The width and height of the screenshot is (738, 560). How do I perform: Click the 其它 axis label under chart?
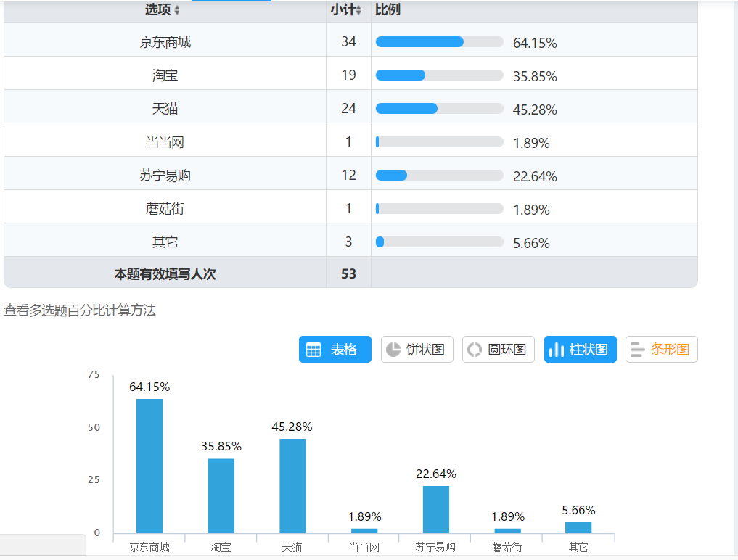[578, 547]
